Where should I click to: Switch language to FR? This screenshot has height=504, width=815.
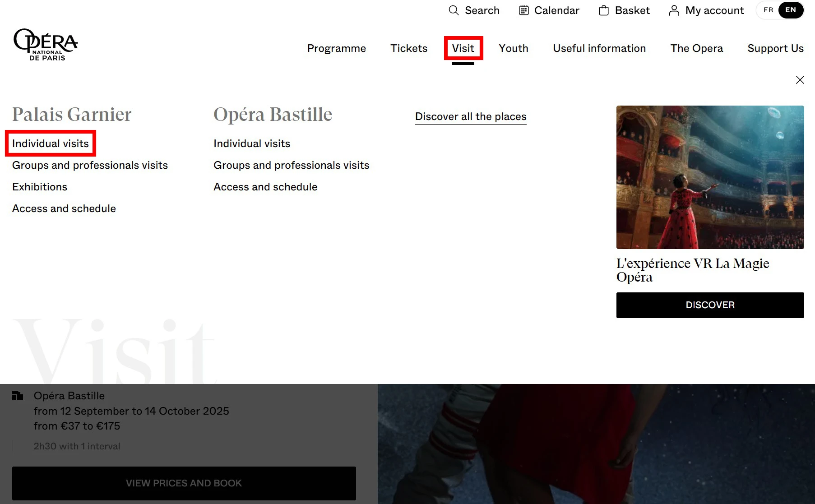768,10
